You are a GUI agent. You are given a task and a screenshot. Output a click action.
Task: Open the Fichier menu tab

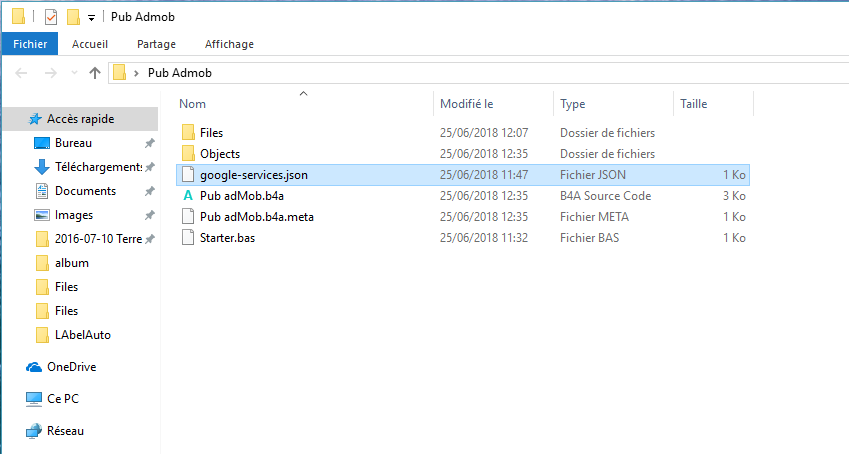(x=30, y=44)
